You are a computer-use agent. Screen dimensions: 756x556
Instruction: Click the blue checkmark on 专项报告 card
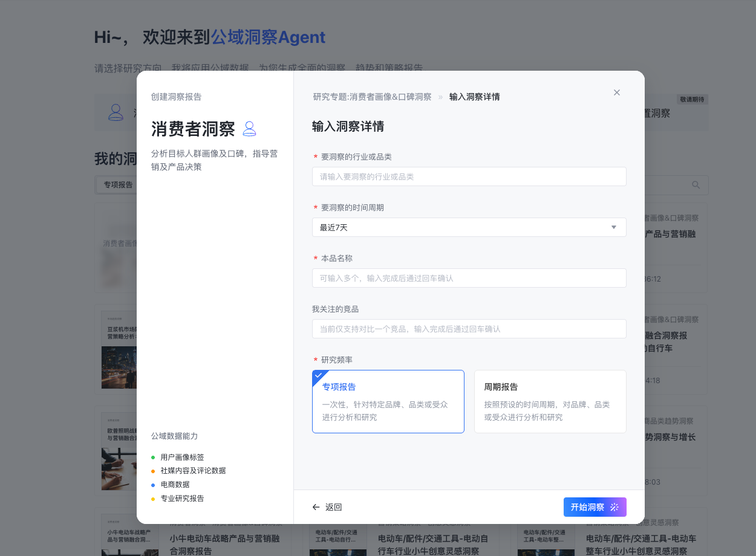pyautogui.click(x=318, y=375)
